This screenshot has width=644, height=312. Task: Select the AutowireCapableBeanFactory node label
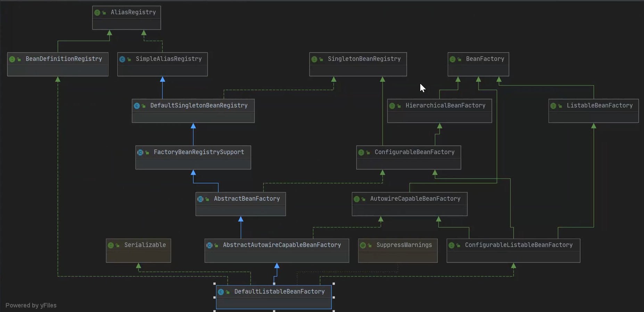point(415,199)
